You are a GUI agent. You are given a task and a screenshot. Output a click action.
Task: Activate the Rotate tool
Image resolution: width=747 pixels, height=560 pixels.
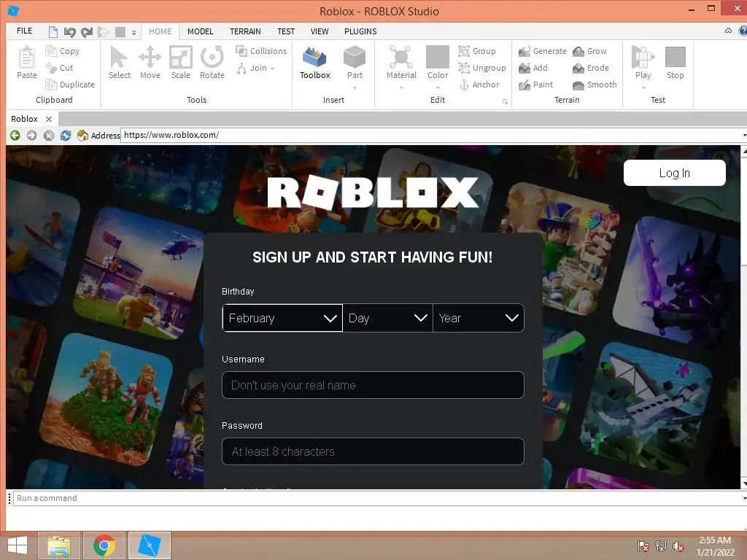point(212,63)
